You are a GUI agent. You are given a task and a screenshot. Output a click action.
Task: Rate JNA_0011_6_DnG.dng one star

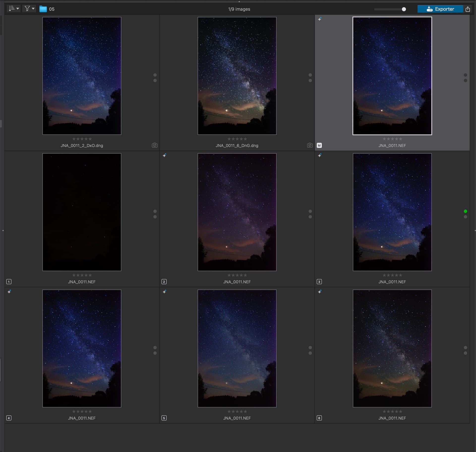pos(229,139)
